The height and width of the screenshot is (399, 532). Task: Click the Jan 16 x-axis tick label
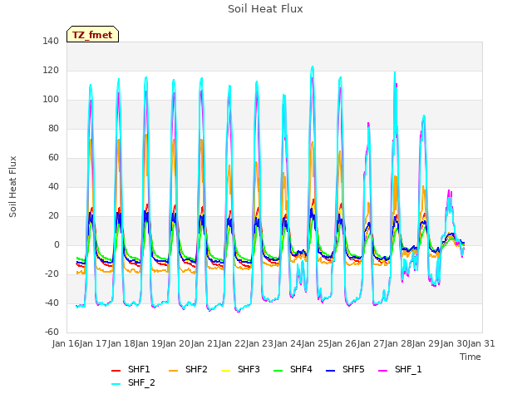(x=66, y=343)
